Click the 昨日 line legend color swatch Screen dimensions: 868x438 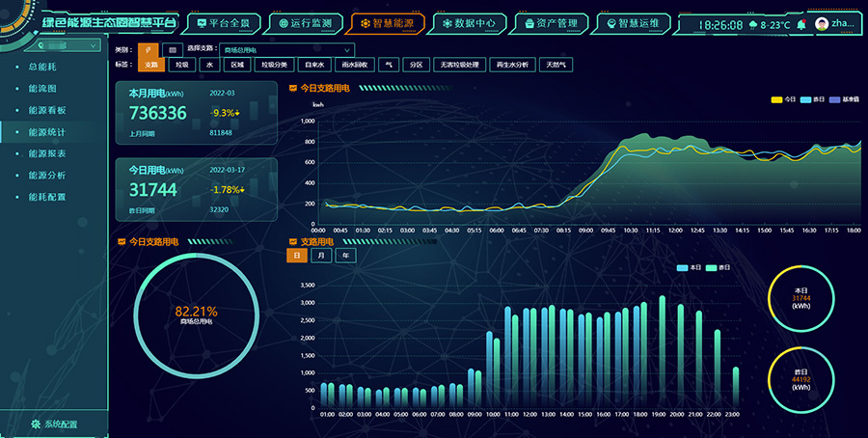pos(807,99)
